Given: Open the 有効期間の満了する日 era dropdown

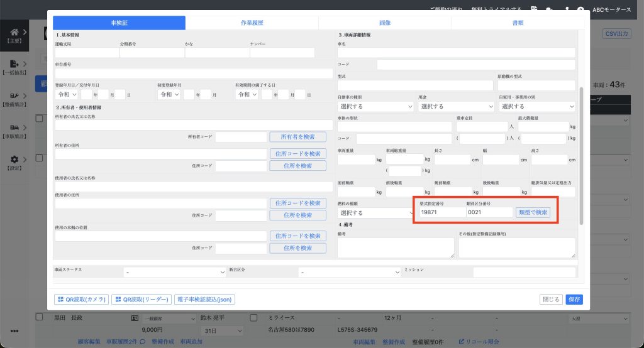Looking at the screenshot, I should coord(246,94).
